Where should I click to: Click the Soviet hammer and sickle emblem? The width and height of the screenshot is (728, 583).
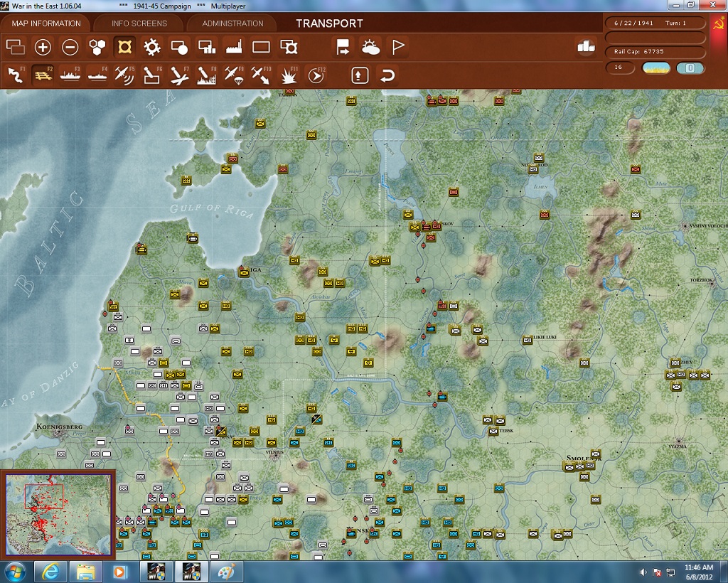coord(718,23)
